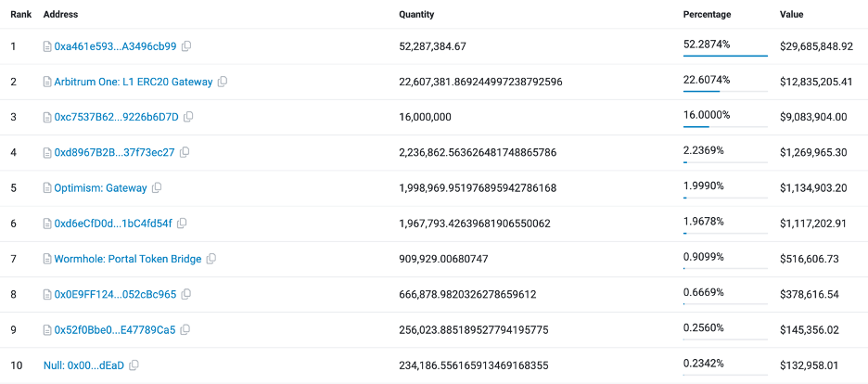The image size is (868, 384).
Task: Click copy icon beside 0xc7537B62...9226b6D7D
Action: click(x=189, y=117)
